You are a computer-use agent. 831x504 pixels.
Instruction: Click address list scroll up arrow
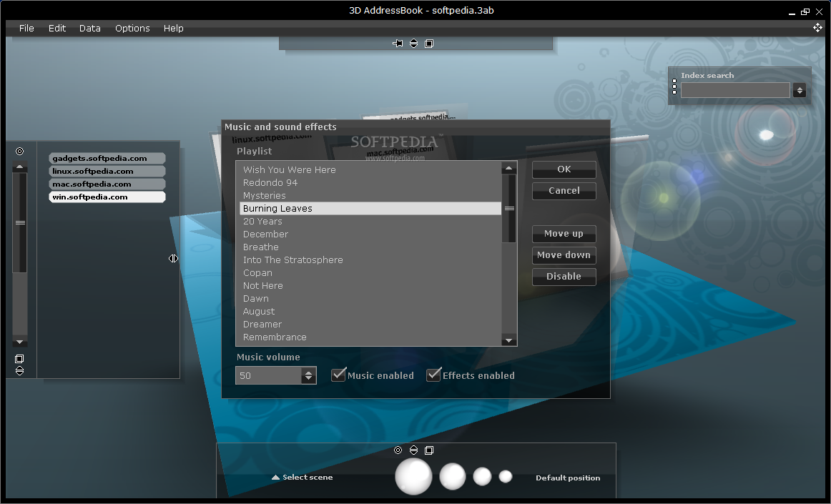[19, 167]
